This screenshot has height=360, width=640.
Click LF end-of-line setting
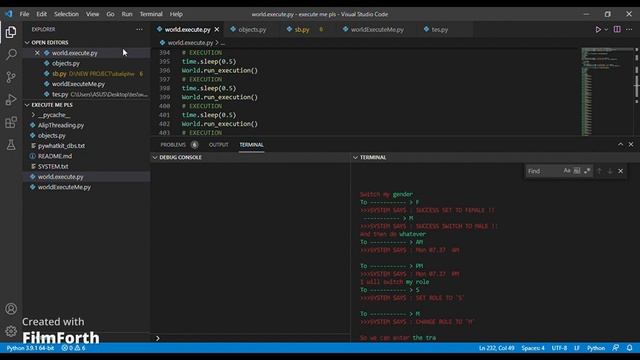[x=577, y=348]
